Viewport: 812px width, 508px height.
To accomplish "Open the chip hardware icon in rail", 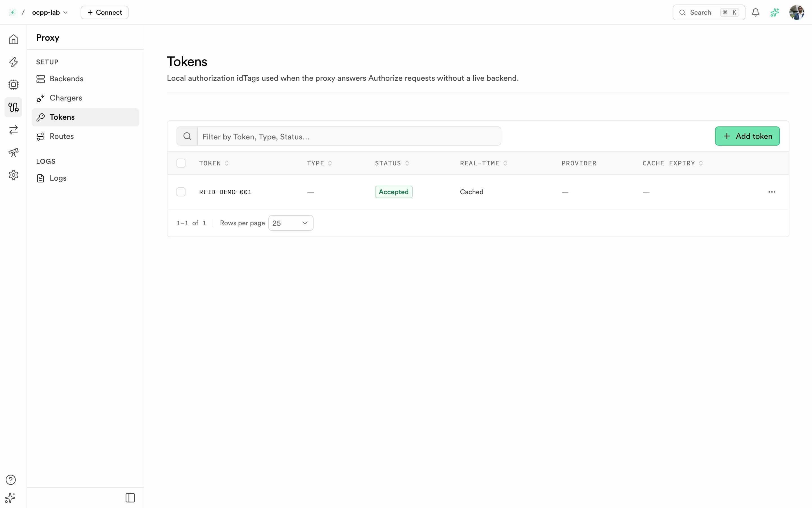I will coord(14,84).
